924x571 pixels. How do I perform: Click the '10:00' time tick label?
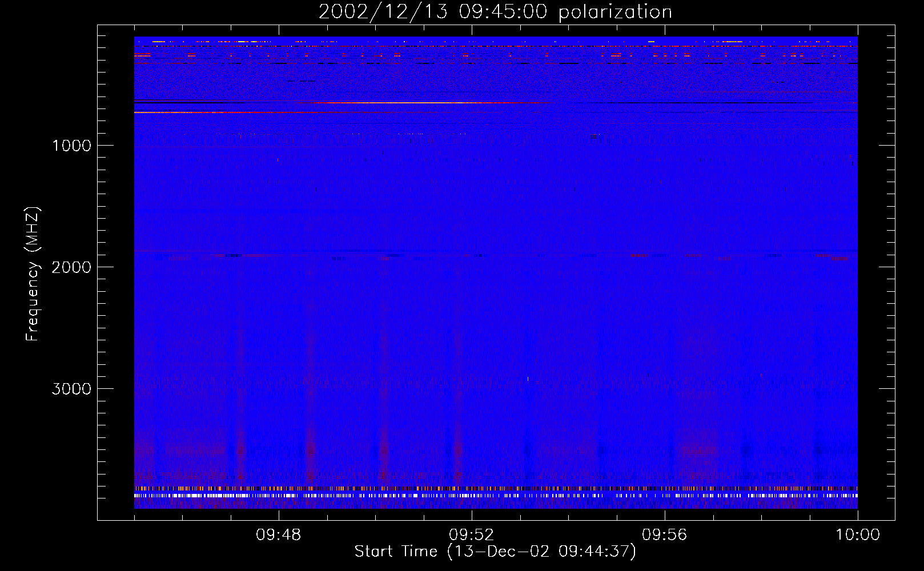click(858, 535)
